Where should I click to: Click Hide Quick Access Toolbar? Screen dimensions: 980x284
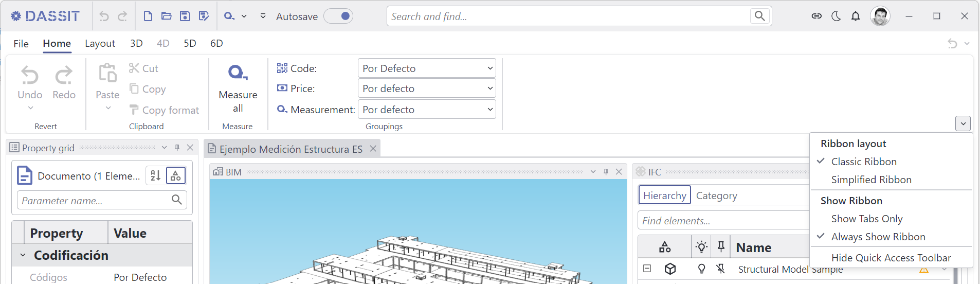tap(891, 258)
